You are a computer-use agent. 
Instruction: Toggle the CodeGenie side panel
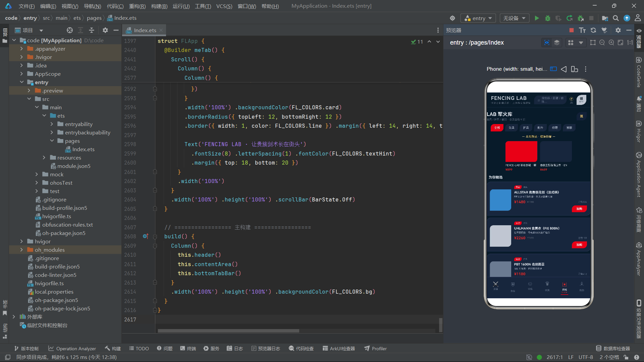coord(639,72)
